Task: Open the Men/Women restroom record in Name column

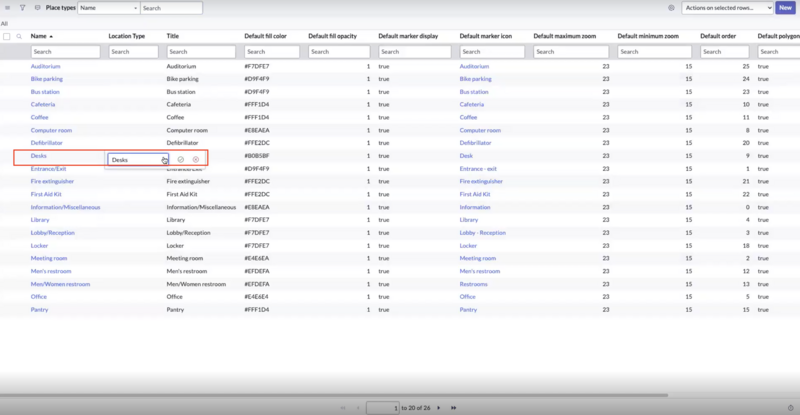Action: tap(60, 284)
